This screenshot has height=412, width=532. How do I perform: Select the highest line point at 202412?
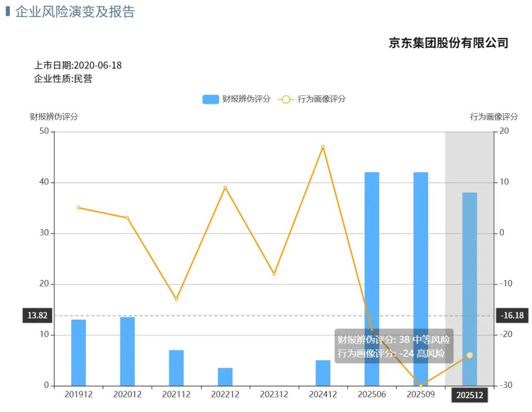click(323, 147)
